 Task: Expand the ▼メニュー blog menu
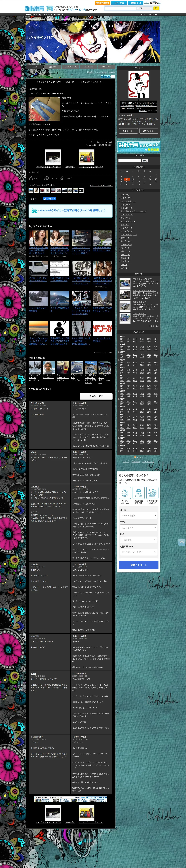click(x=106, y=67)
